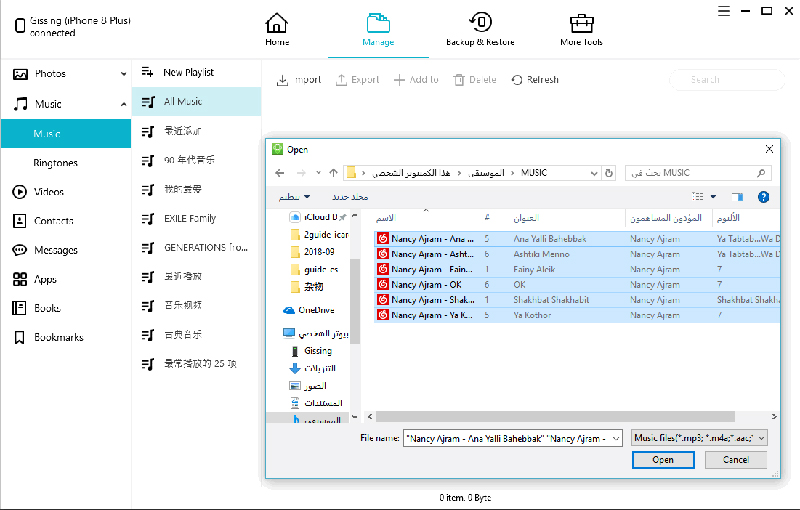Open the More Tools tab

click(x=581, y=29)
